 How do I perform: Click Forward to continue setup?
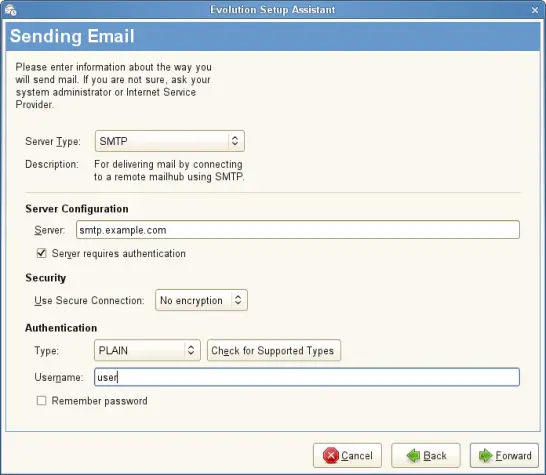(x=505, y=455)
